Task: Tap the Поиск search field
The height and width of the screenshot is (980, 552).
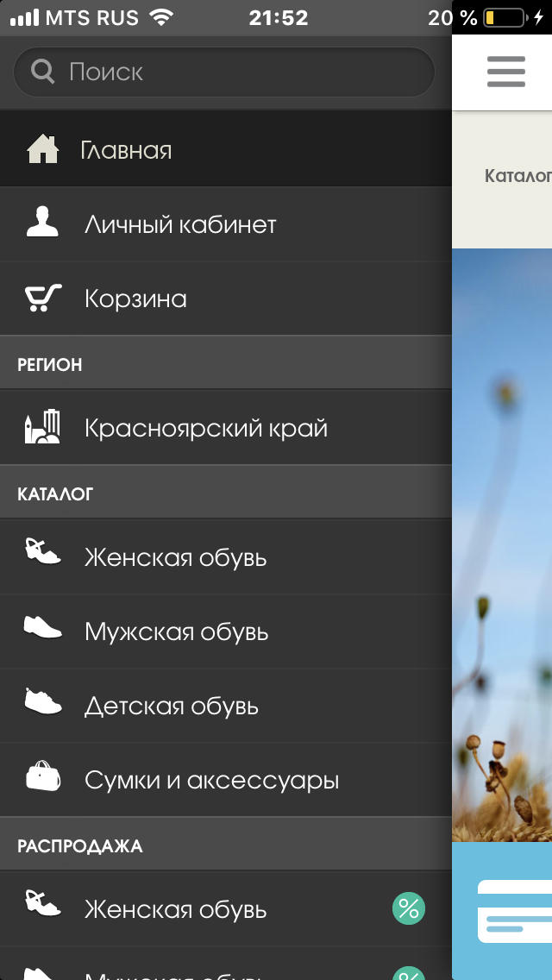Action: [x=224, y=72]
